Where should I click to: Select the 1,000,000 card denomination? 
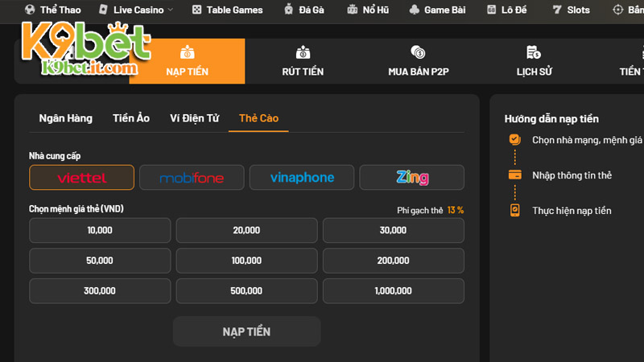[394, 291]
